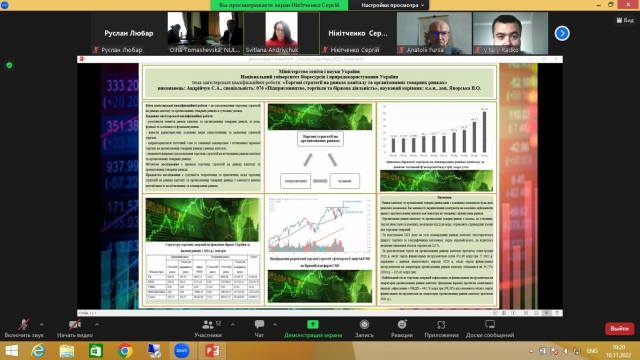Viewport: 640px width, 360px height.
Task: Open Приложения apps panel
Action: click(441, 329)
